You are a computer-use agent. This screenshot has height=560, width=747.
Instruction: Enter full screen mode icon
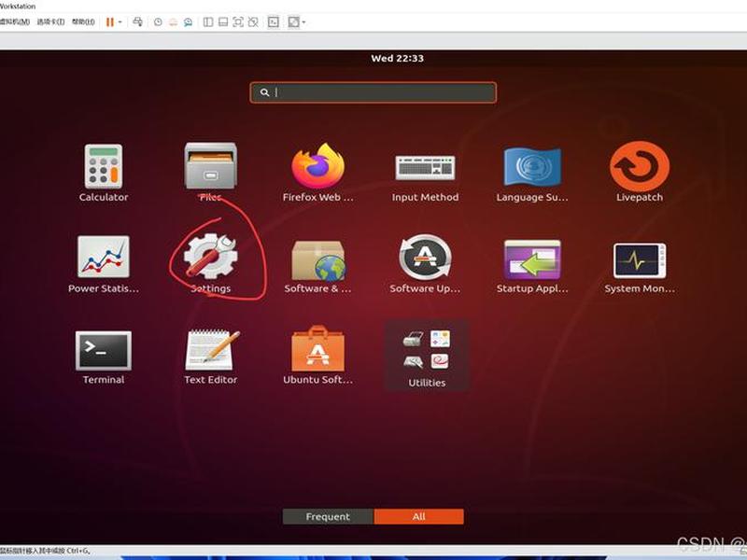(x=238, y=21)
